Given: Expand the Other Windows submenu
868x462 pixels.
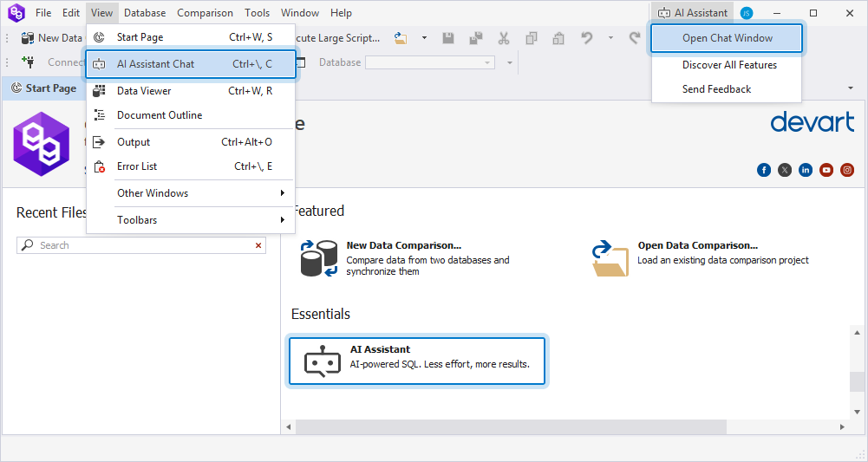Looking at the screenshot, I should click(191, 193).
